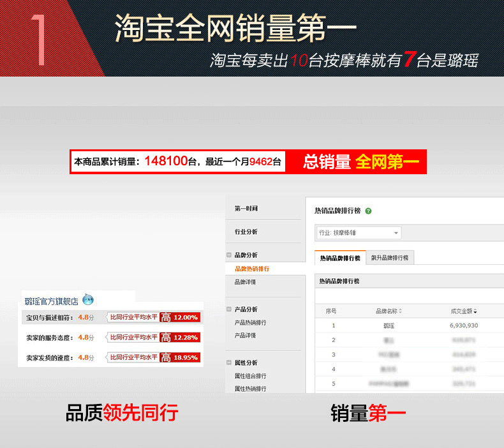This screenshot has height=448, width=504.
Task: Sort by the 品牌名称 column arrows
Action: click(x=401, y=311)
